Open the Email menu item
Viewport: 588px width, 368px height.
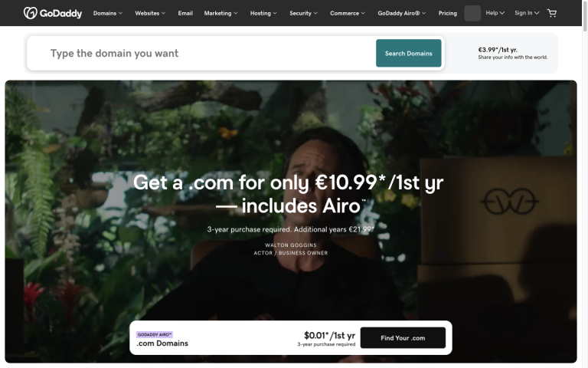[x=185, y=13]
